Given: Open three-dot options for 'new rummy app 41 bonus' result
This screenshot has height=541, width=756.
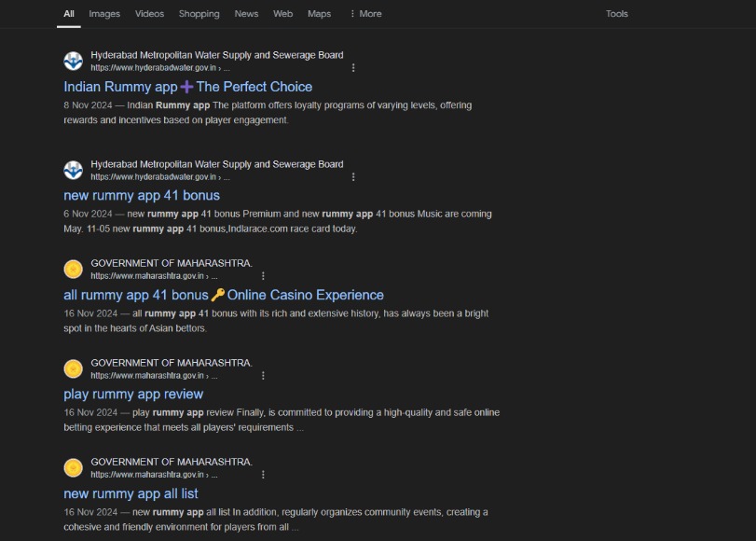Looking at the screenshot, I should click(353, 176).
